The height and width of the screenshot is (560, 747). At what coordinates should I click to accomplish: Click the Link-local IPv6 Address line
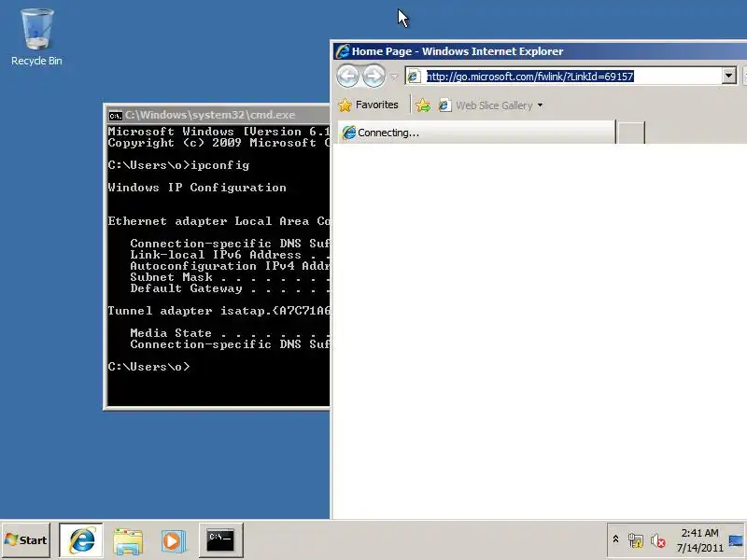230,255
